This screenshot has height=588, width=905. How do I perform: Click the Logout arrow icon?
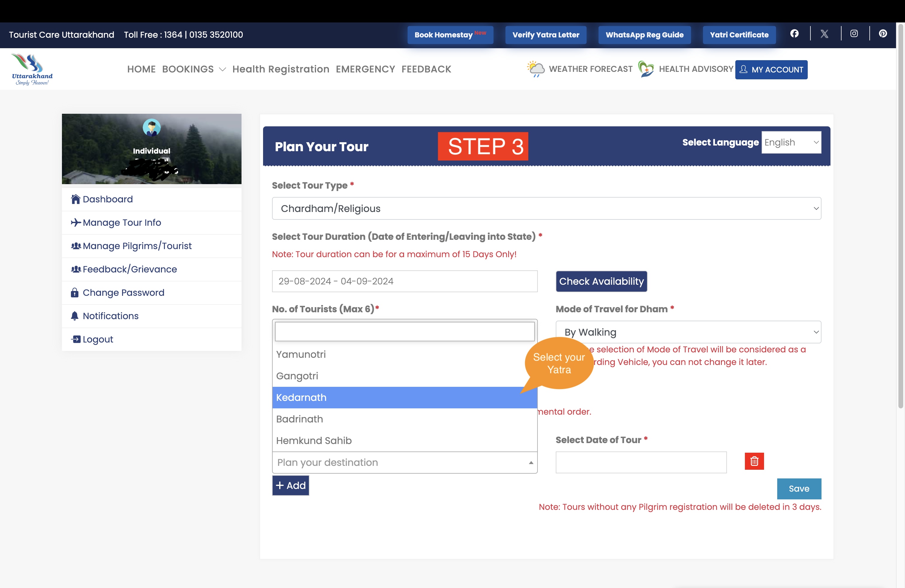[75, 339]
